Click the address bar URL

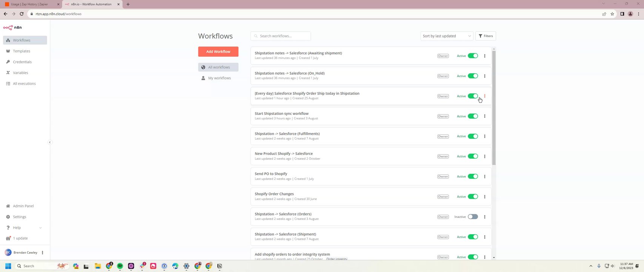coord(58,14)
